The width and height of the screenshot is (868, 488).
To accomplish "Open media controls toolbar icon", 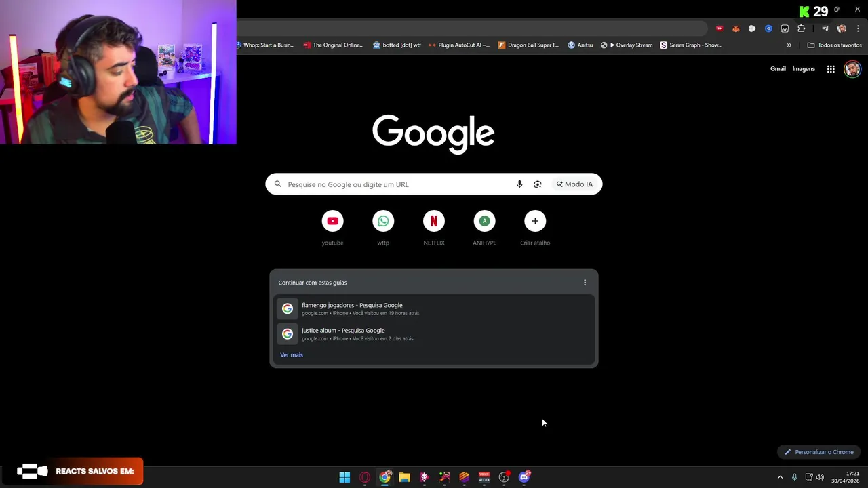I will [825, 28].
